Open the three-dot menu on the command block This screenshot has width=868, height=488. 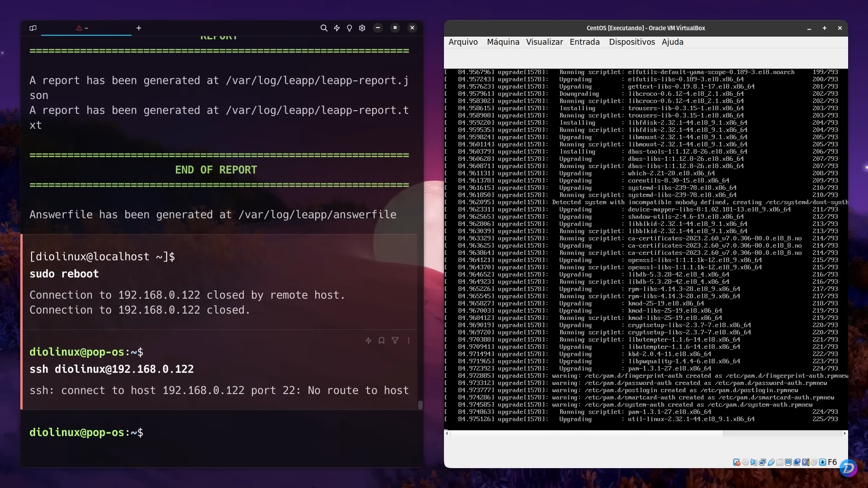pos(409,341)
